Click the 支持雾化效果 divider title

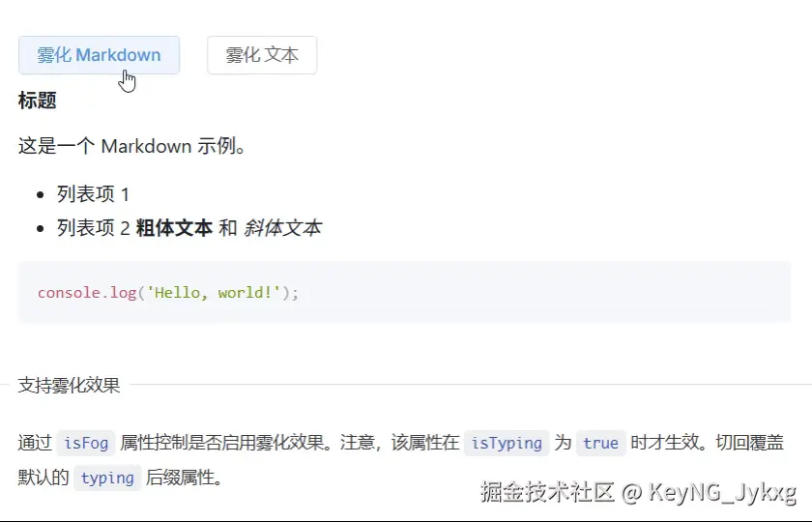[x=69, y=385]
